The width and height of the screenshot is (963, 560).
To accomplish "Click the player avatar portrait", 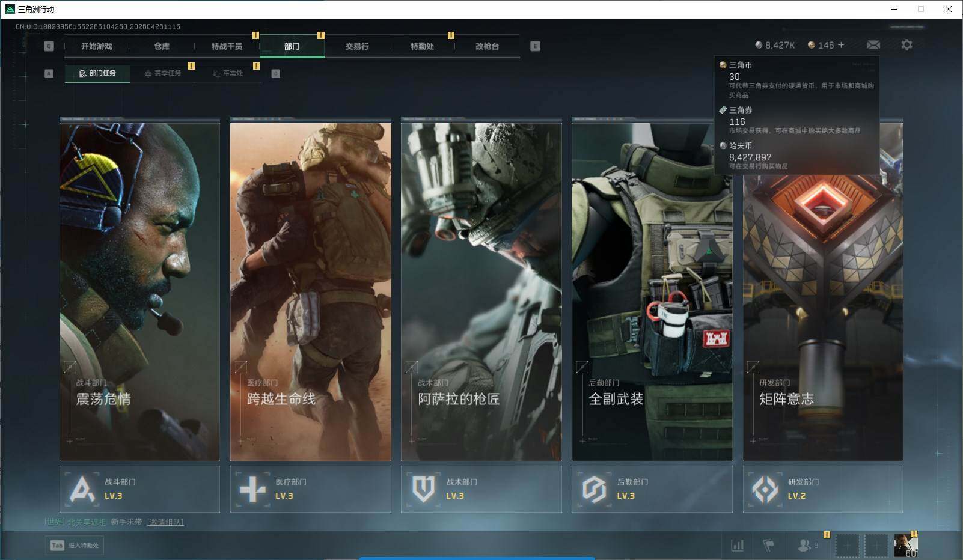I will (905, 545).
